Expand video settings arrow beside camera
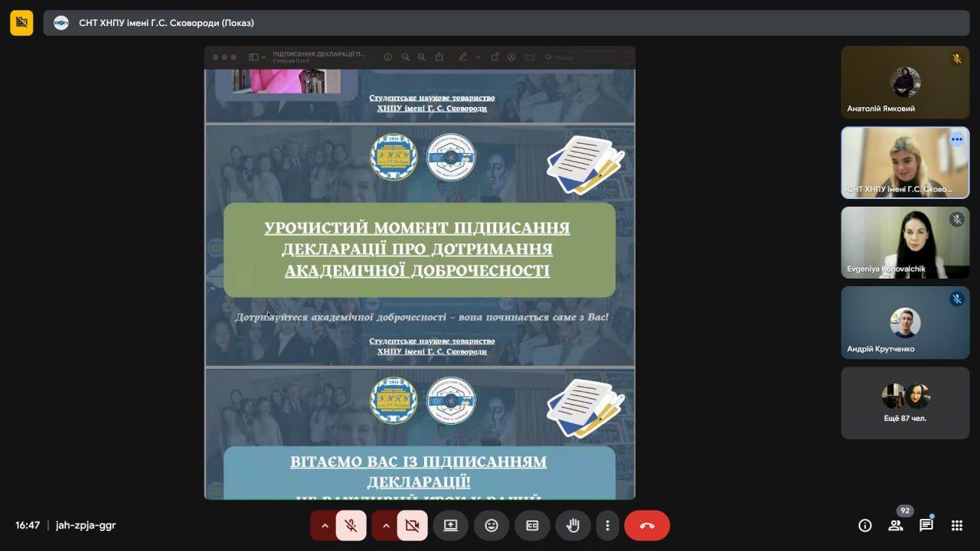The width and height of the screenshot is (980, 551). tap(386, 526)
